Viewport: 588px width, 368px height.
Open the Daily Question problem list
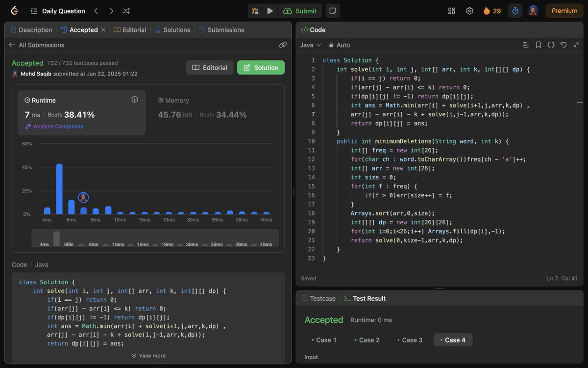tap(58, 11)
